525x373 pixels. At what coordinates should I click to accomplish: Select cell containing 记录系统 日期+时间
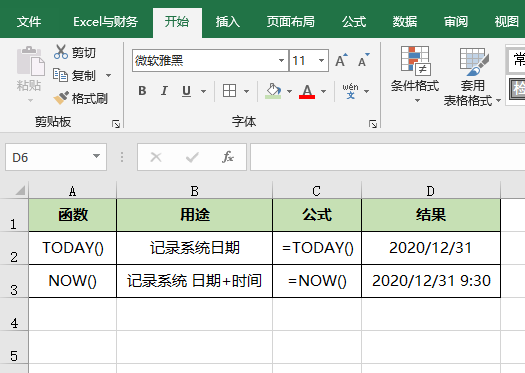(195, 281)
